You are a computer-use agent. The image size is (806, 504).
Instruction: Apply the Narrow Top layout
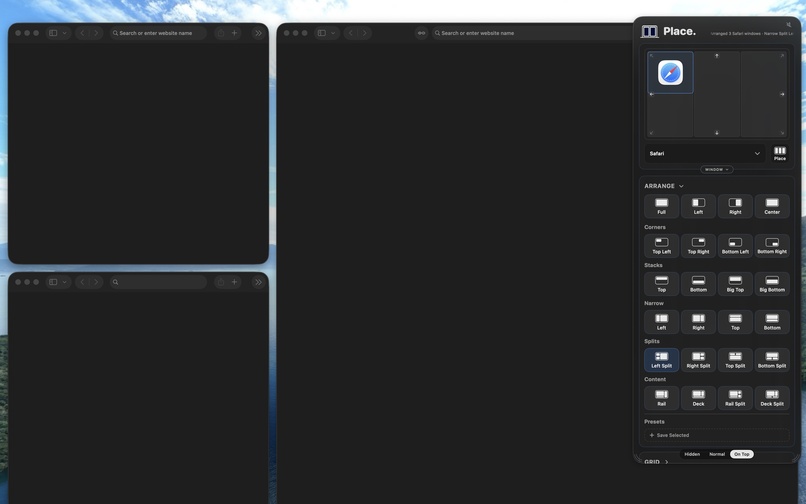click(x=735, y=322)
